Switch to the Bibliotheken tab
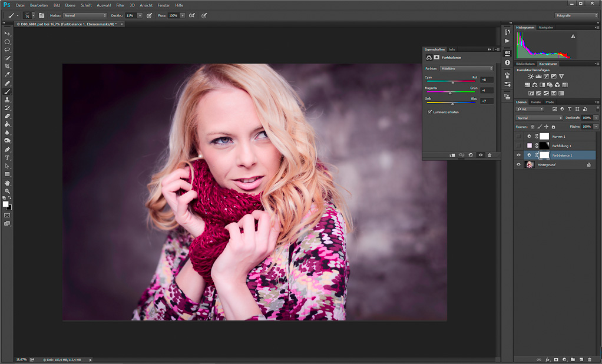This screenshot has width=602, height=364. click(x=525, y=64)
